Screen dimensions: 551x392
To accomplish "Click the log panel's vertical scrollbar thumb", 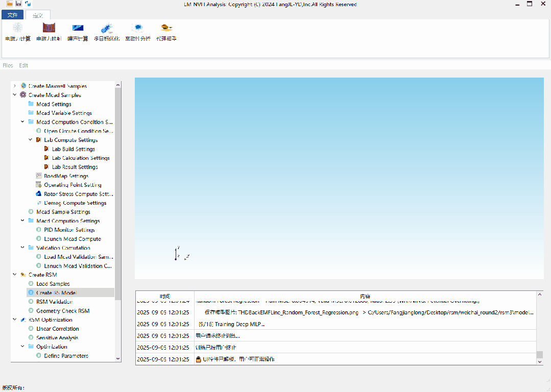I will click(x=540, y=354).
